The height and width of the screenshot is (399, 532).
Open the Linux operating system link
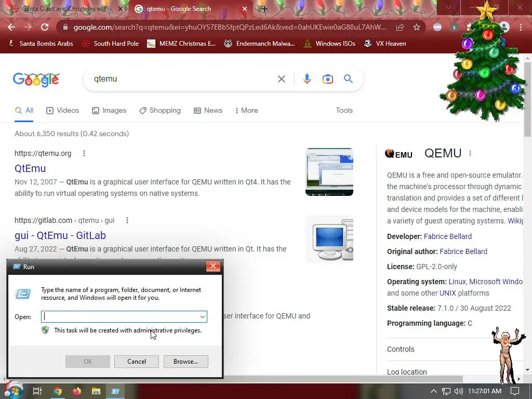click(457, 282)
